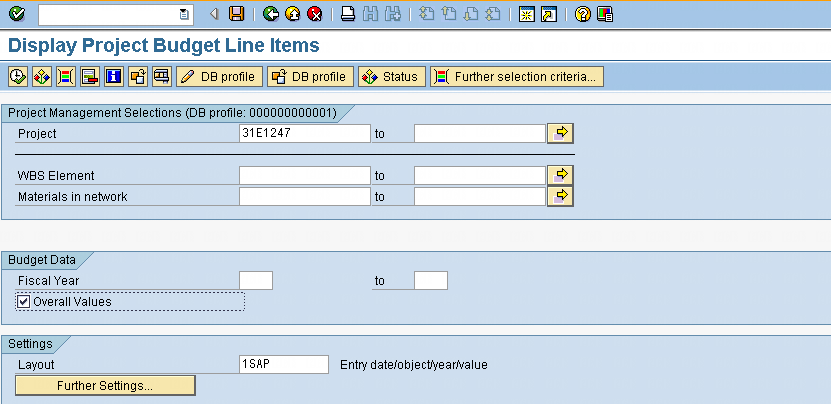Collapse the command field with the triangle

click(x=214, y=14)
